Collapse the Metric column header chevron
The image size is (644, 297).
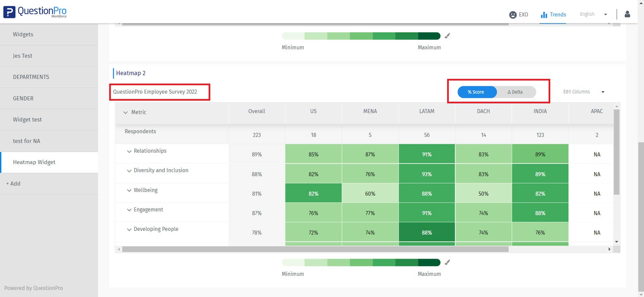coord(125,112)
